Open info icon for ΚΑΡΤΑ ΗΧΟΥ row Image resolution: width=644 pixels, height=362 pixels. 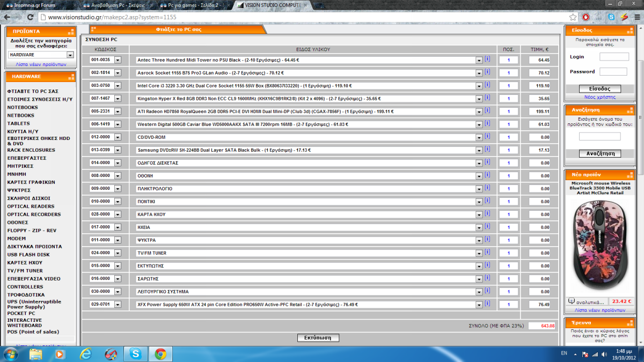coord(487,213)
